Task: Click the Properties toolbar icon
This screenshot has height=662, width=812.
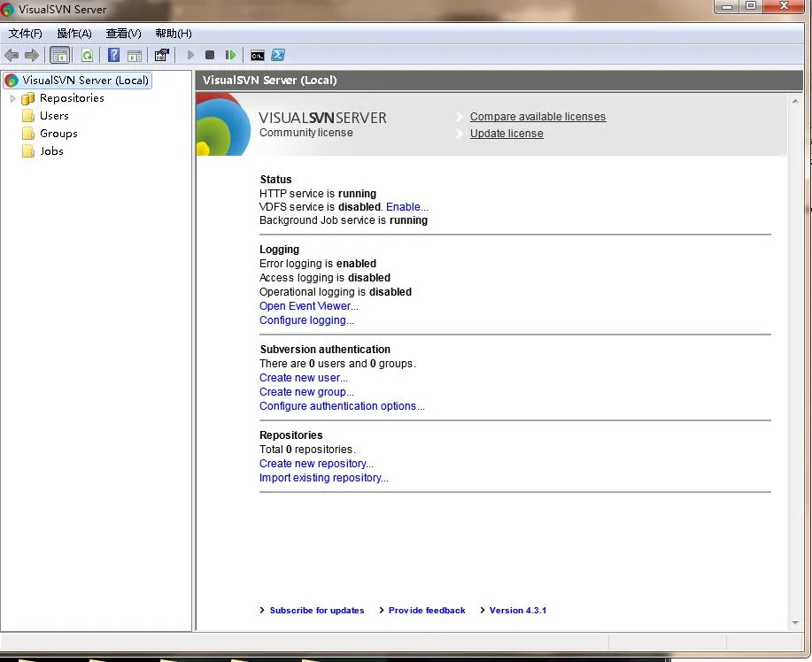Action: [x=161, y=55]
